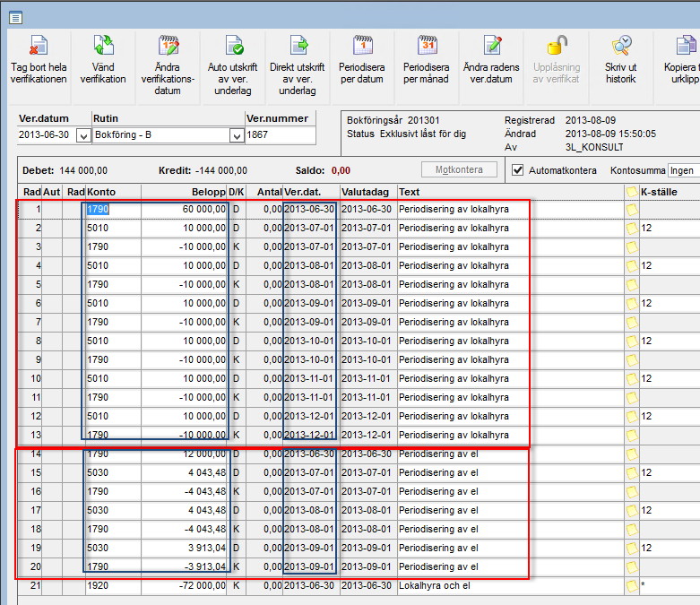
Task: Click the Rutin field Bokföring - B
Action: coord(161,134)
